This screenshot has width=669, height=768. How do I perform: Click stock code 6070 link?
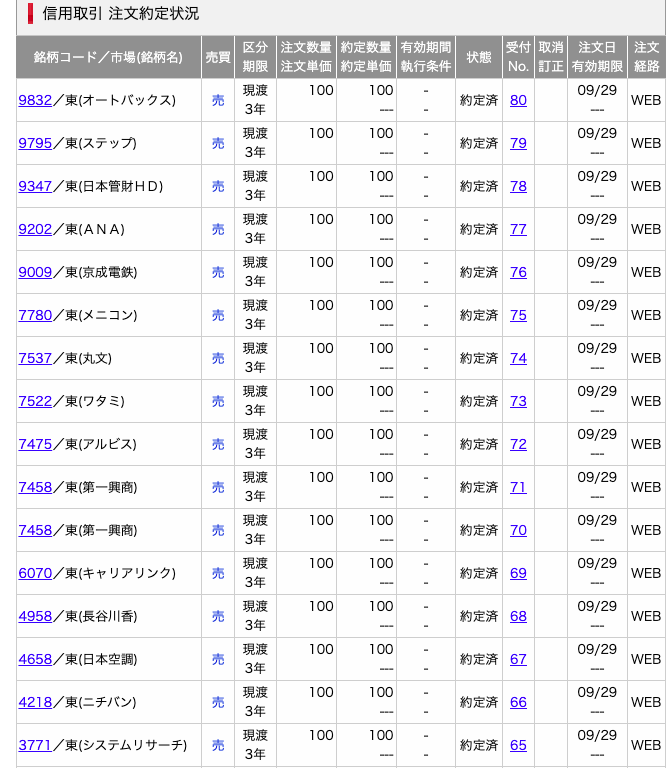[35, 573]
